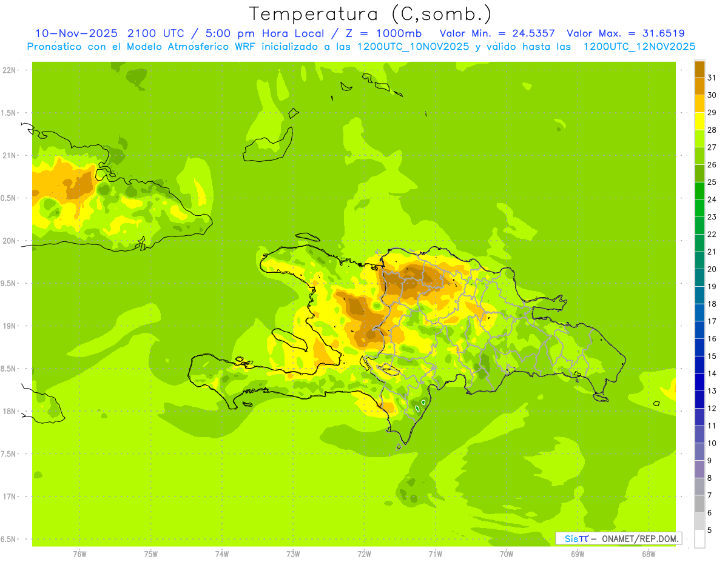Screen dimensions: 728x562
Task: Click the legend value "5"
Action: pos(710,530)
